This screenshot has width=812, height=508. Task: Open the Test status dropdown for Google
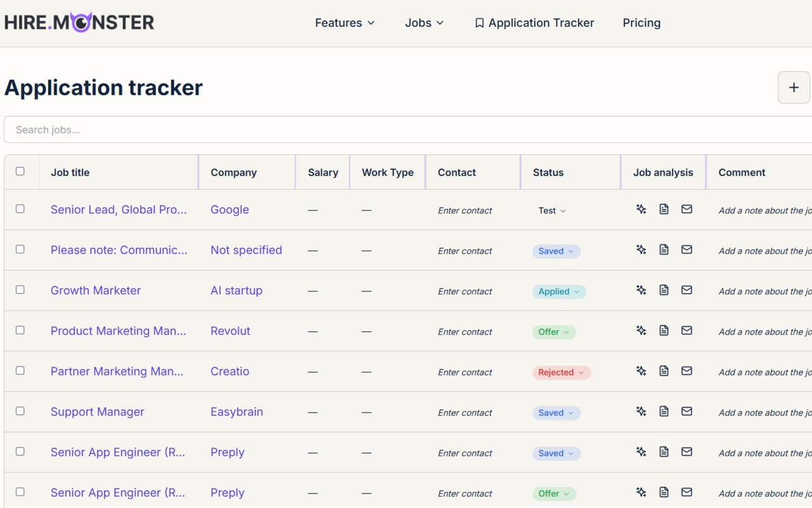coord(552,211)
